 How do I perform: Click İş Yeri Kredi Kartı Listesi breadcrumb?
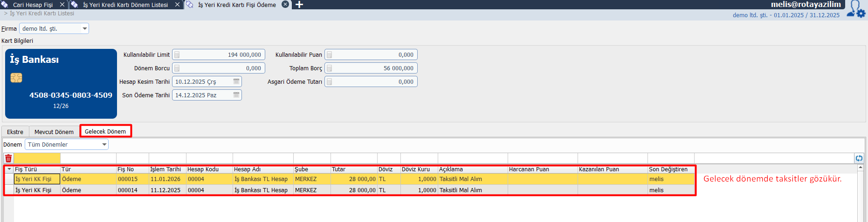click(42, 13)
